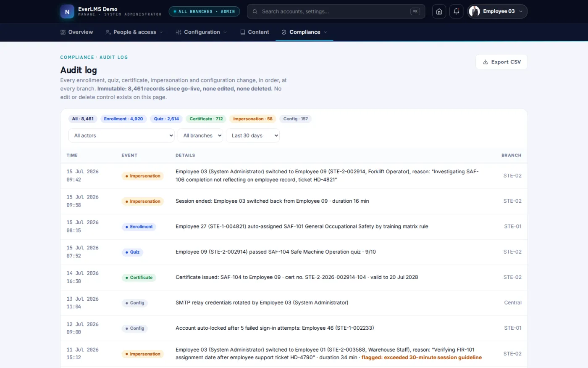This screenshot has width=588, height=368.
Task: Click the 14 Jul 2026 16:30 timestamp
Action: point(82,277)
